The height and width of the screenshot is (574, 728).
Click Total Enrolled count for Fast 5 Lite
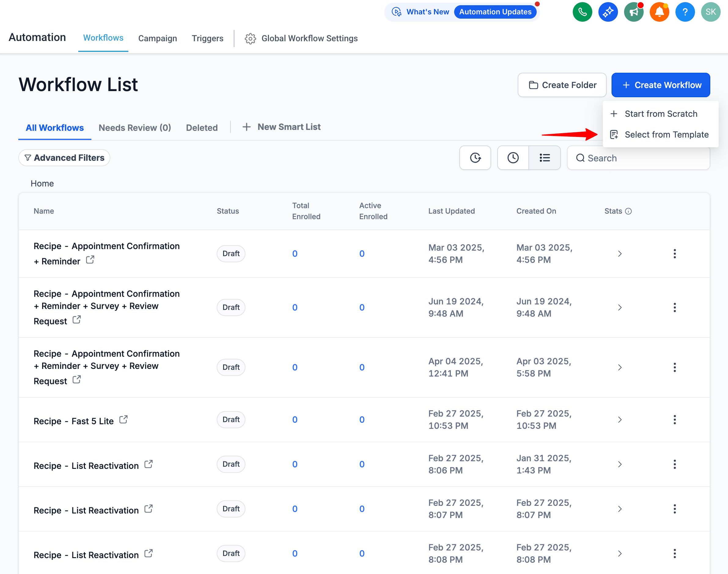point(295,419)
